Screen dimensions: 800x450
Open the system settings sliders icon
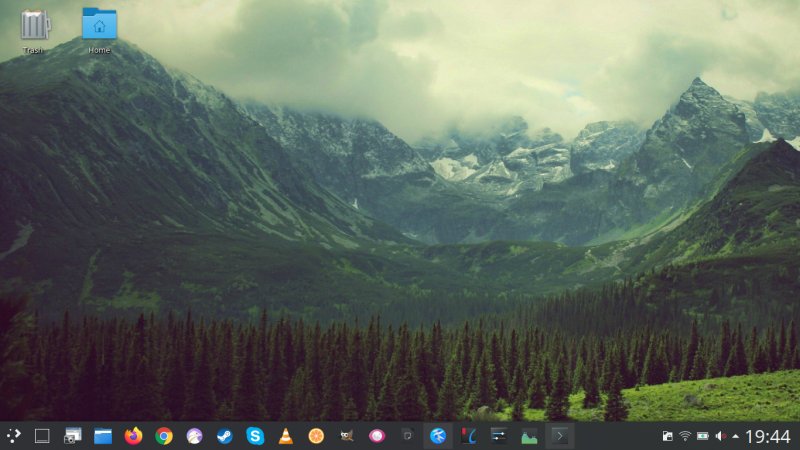498,435
